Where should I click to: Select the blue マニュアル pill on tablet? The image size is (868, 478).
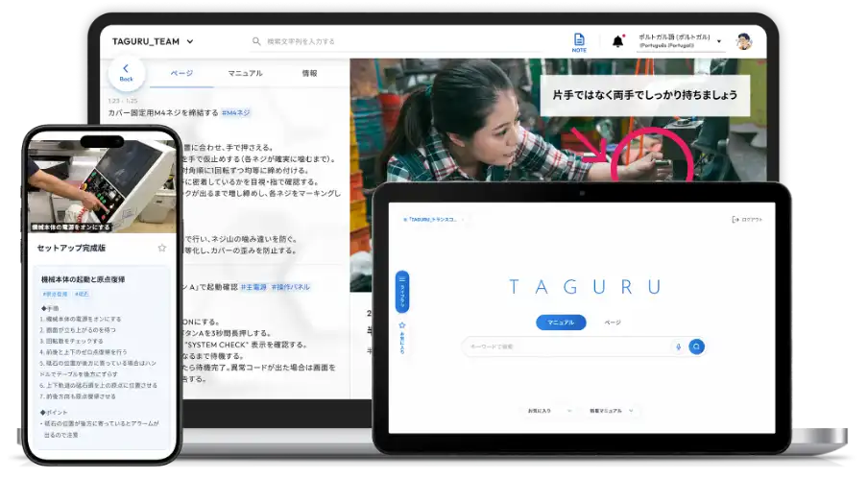point(561,323)
